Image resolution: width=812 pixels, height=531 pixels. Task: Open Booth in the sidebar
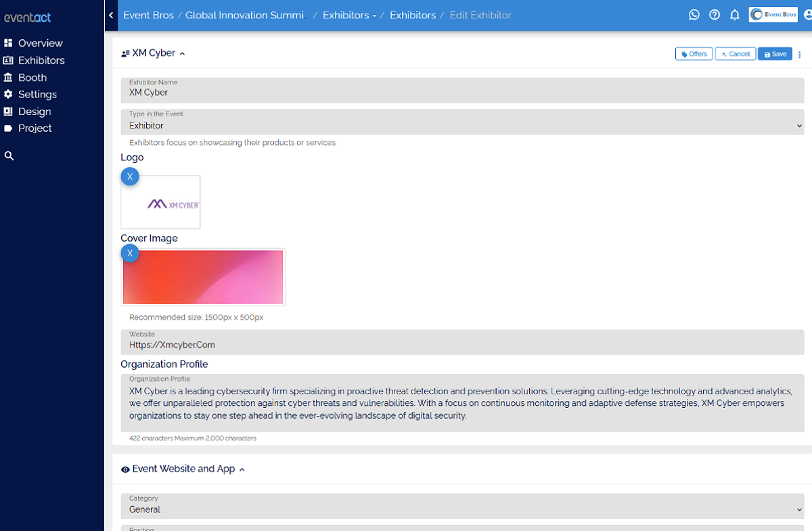pos(32,78)
